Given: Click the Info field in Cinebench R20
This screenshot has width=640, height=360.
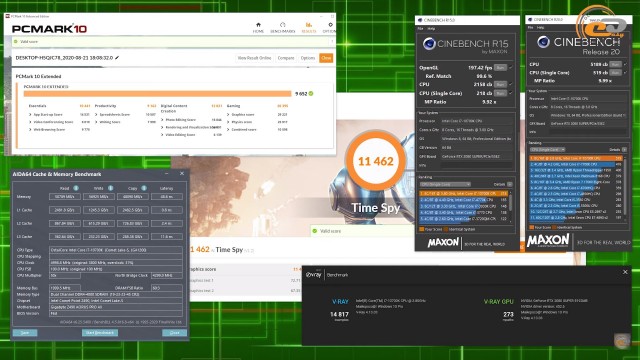Looking at the screenshot, I should [588, 132].
